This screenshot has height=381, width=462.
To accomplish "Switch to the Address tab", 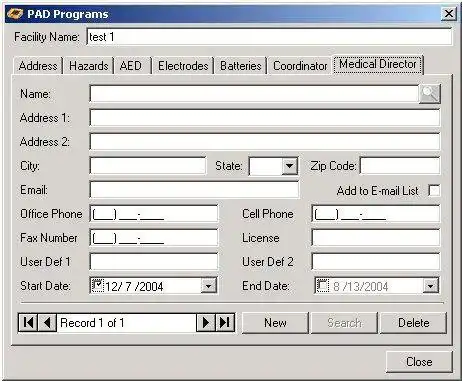I will [x=38, y=66].
